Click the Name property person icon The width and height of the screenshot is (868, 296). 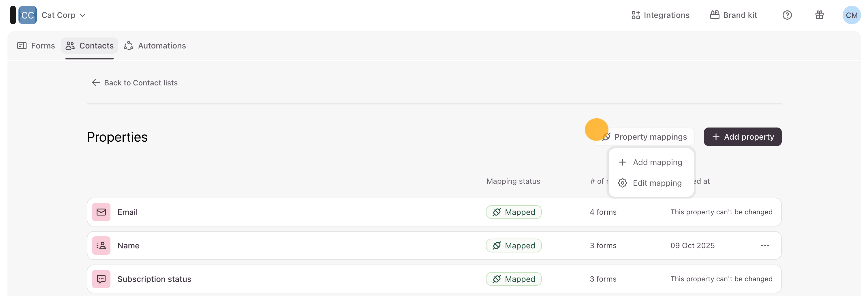(101, 246)
